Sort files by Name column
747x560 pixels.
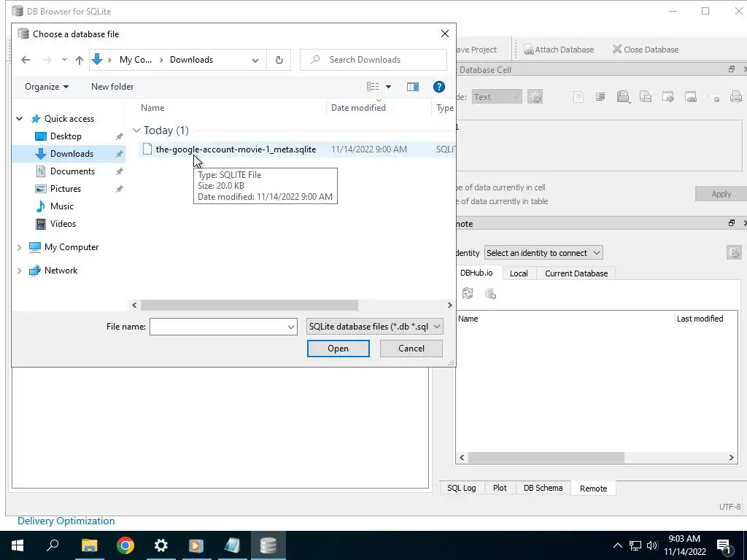tap(152, 108)
